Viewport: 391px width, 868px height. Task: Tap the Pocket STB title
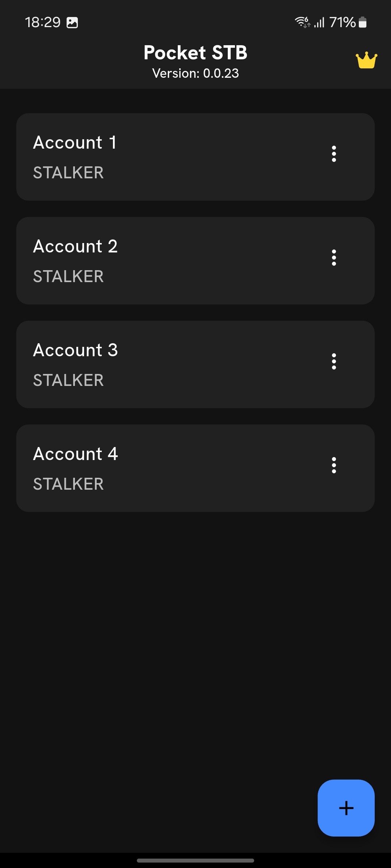pyautogui.click(x=195, y=53)
